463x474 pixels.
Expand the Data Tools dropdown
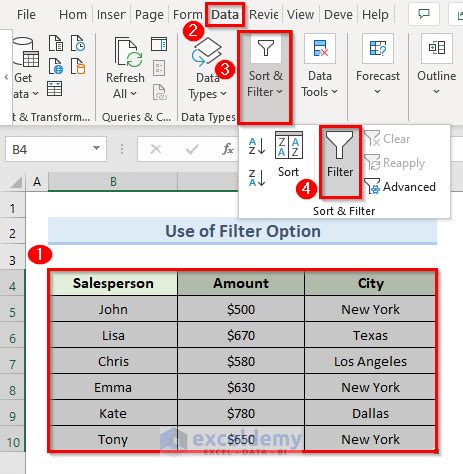click(334, 91)
